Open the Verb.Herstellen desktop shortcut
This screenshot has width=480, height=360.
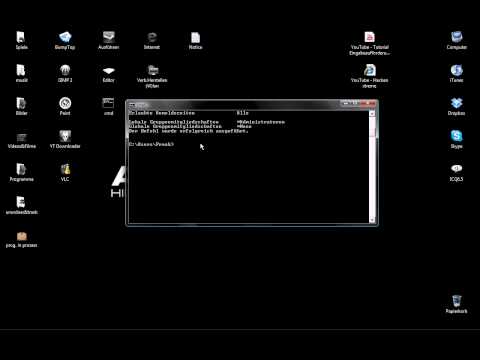tap(152, 76)
